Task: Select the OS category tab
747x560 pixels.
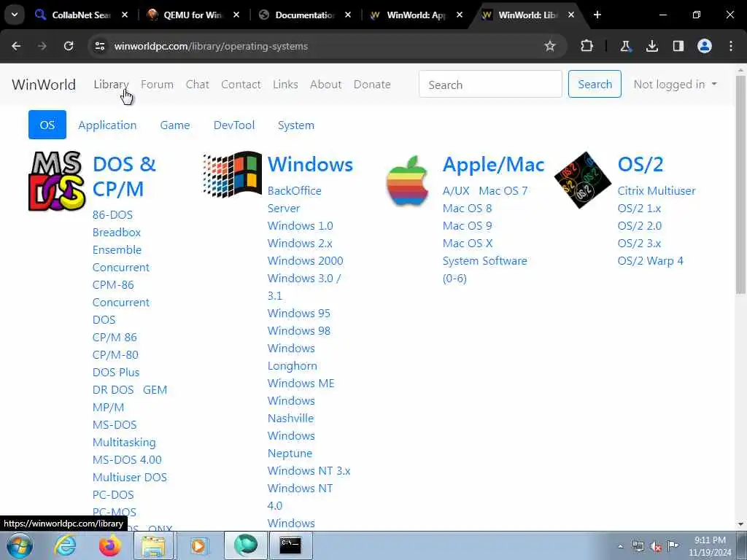Action: (47, 125)
